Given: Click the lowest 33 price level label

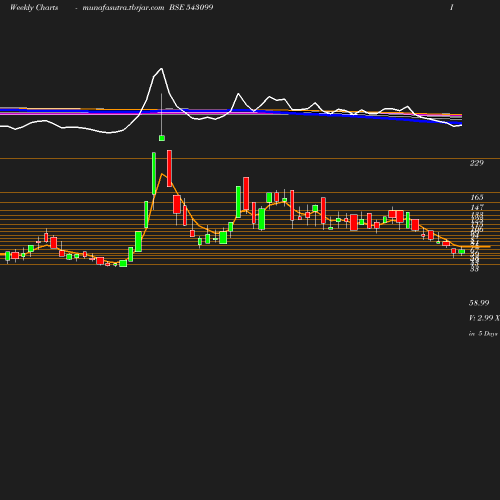Looking at the screenshot, I should [x=474, y=269].
